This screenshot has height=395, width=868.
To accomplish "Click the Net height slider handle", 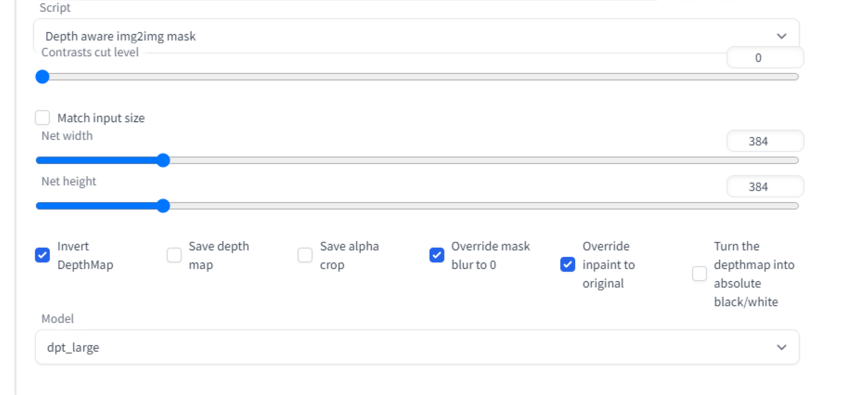I will coord(163,206).
